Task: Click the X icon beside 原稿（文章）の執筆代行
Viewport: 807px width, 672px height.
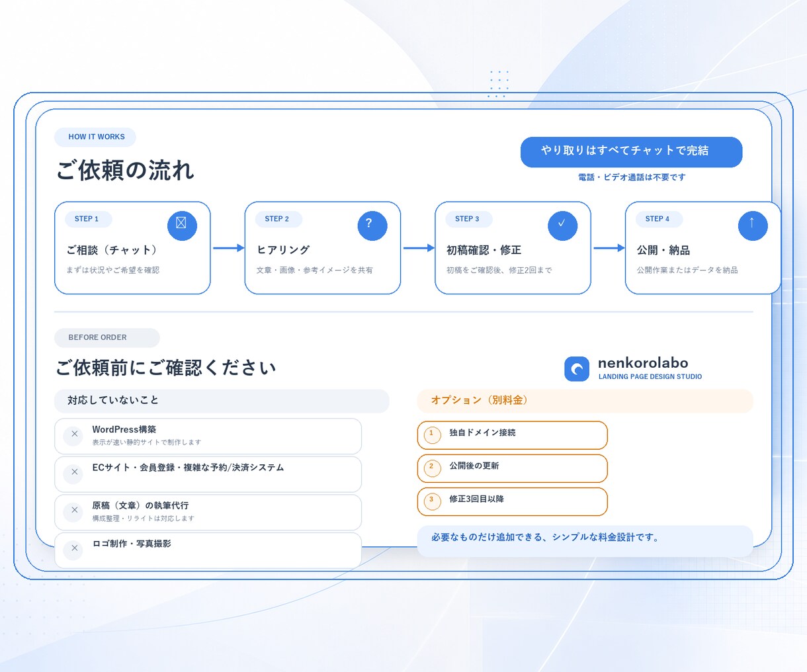Action: pos(73,511)
